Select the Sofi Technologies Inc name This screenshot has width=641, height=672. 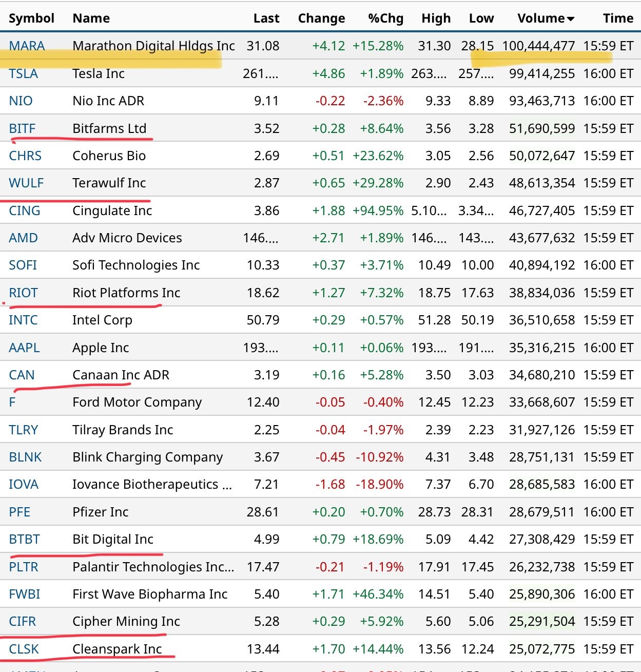136,265
